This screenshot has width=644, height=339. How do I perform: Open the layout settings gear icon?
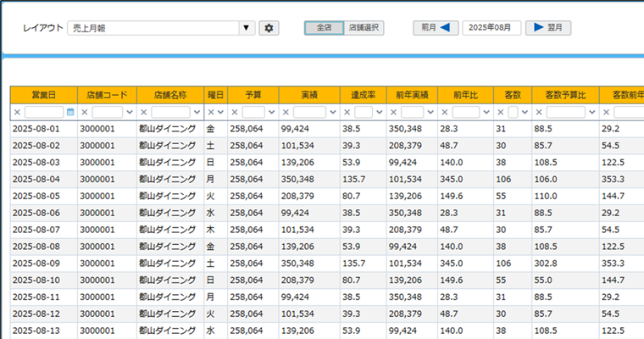[269, 28]
